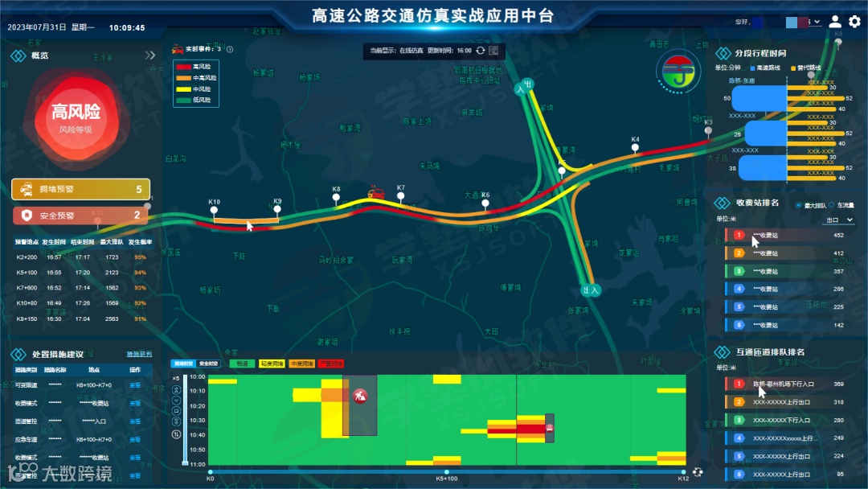Select the 最大排队 radio button
The width and height of the screenshot is (868, 489).
(x=798, y=205)
